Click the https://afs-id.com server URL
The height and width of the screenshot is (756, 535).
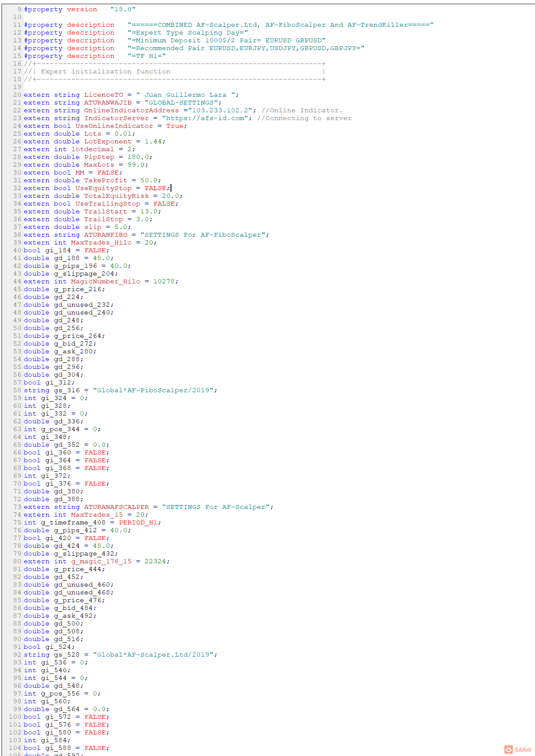[205, 118]
